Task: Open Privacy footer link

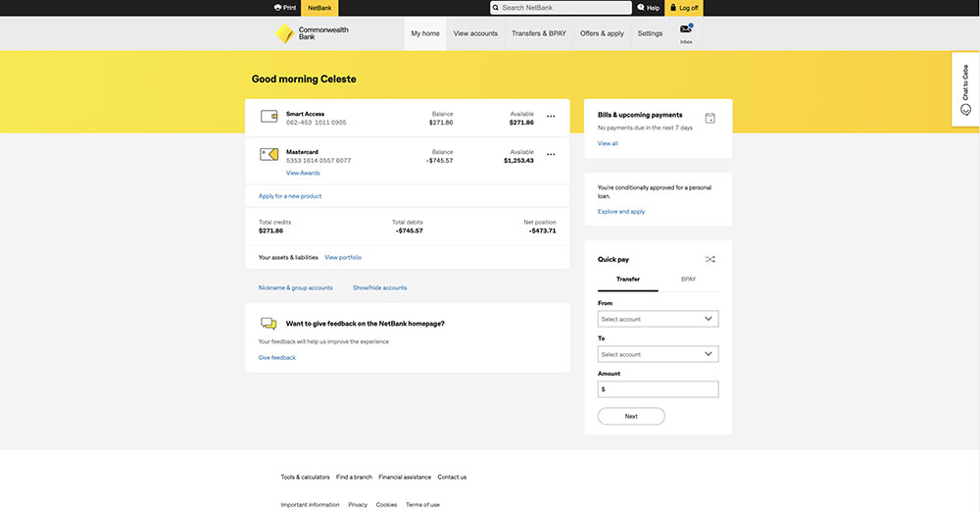Action: [358, 504]
